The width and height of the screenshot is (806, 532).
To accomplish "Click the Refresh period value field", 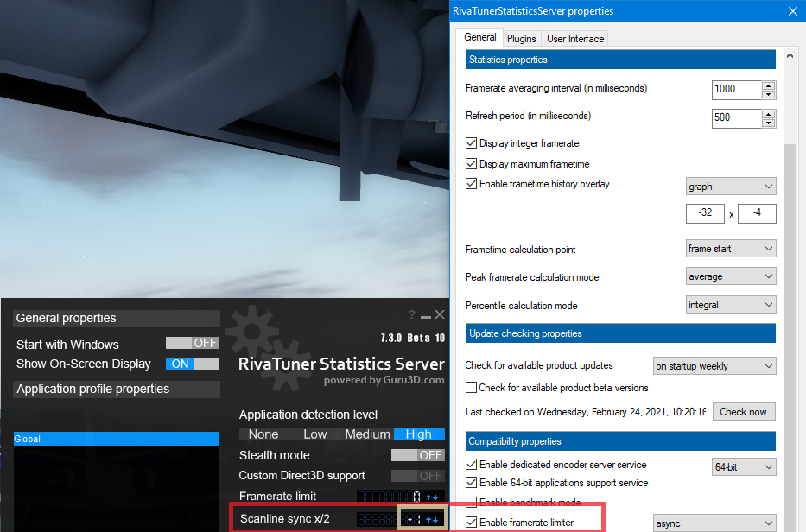I will coord(737,117).
